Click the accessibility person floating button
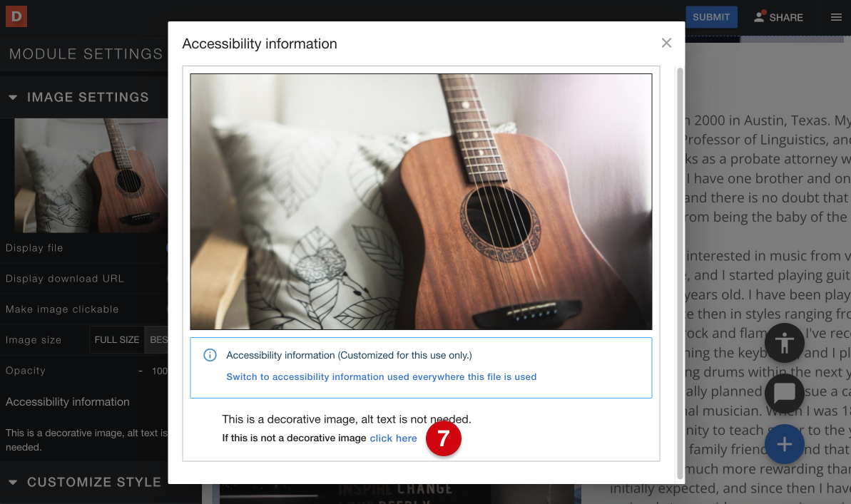This screenshot has height=504, width=851. [x=784, y=343]
